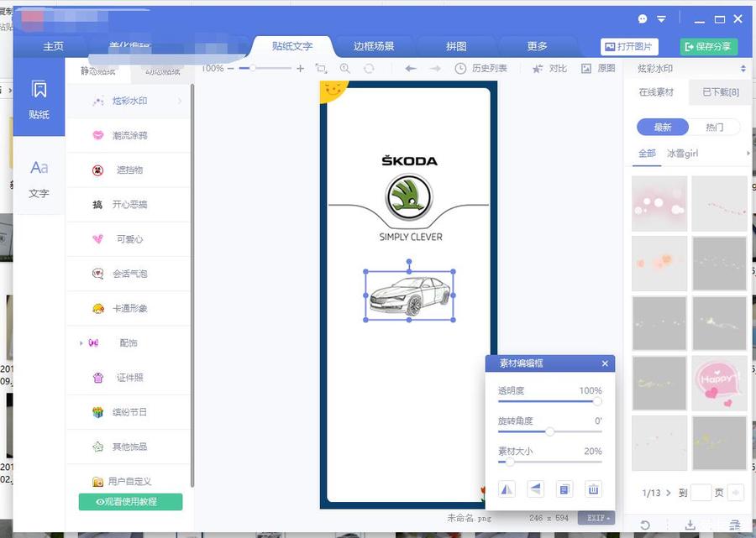Go to next materials page arrow

pyautogui.click(x=669, y=493)
